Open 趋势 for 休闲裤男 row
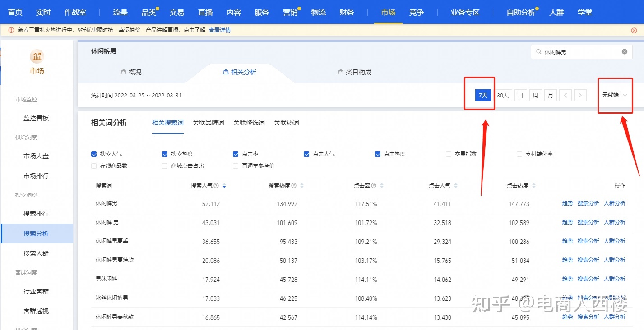The height and width of the screenshot is (330, 644). pos(567,203)
